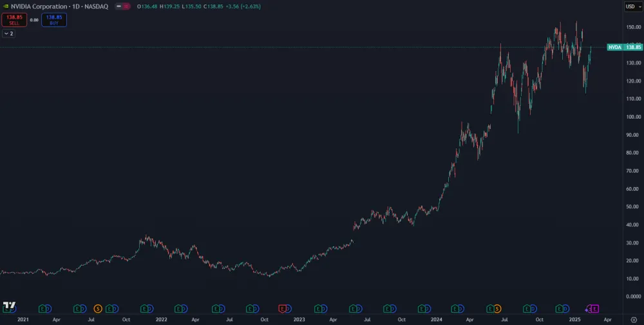This screenshot has width=644, height=325.
Task: Click the TradingView logo icon
Action: (x=9, y=305)
